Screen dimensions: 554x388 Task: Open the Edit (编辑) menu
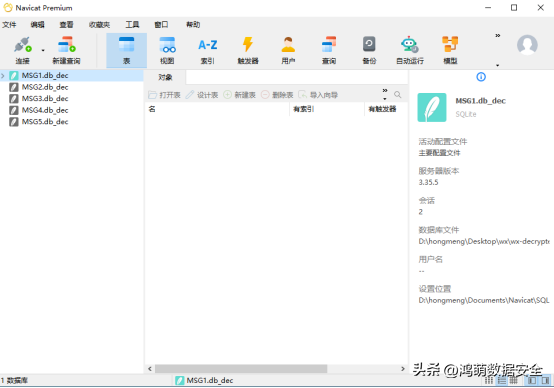pos(37,25)
